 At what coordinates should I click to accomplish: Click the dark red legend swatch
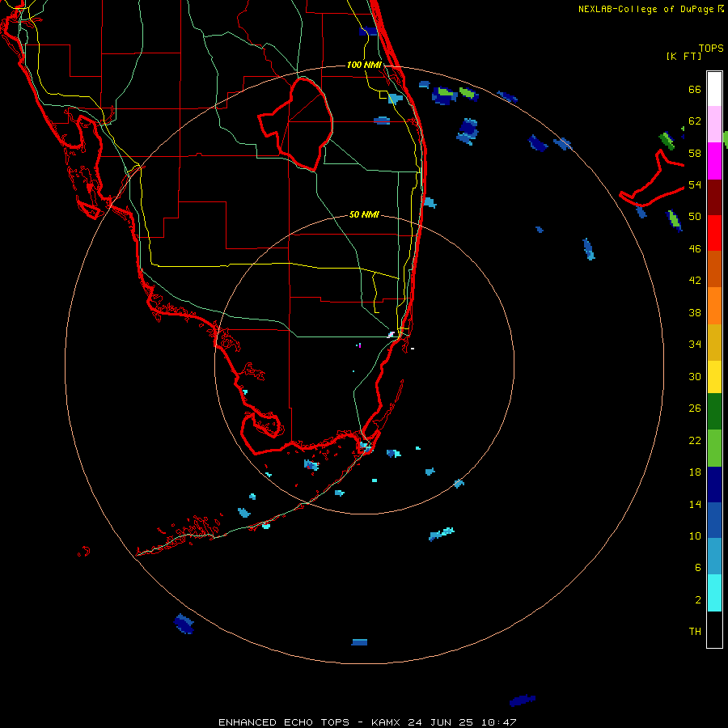click(714, 197)
